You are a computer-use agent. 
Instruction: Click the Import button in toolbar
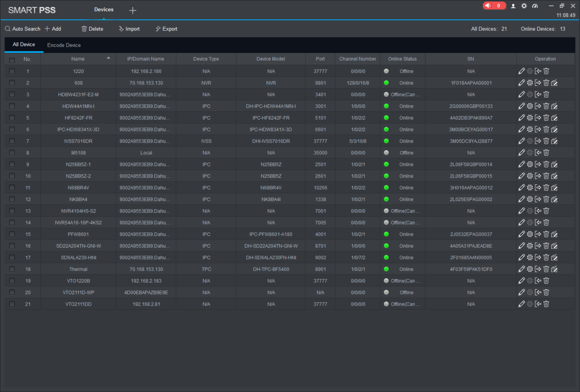[129, 29]
